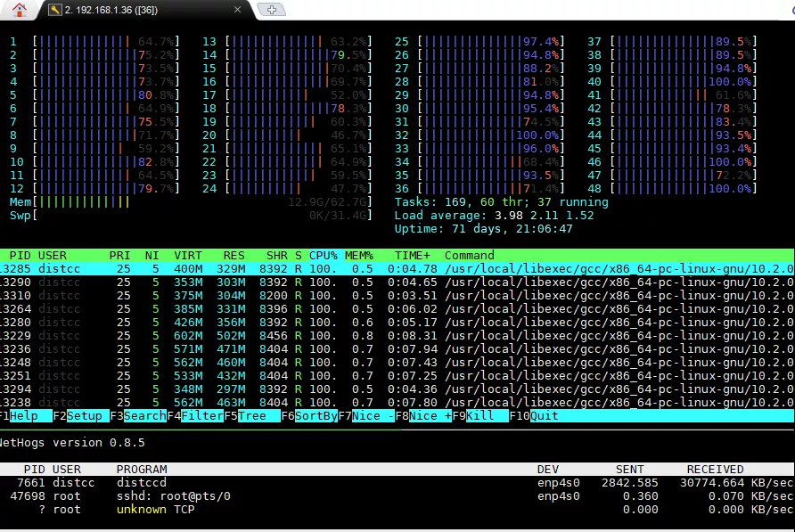Image resolution: width=795 pixels, height=532 pixels.
Task: Open htop Setup from the function bar
Action: (85, 416)
